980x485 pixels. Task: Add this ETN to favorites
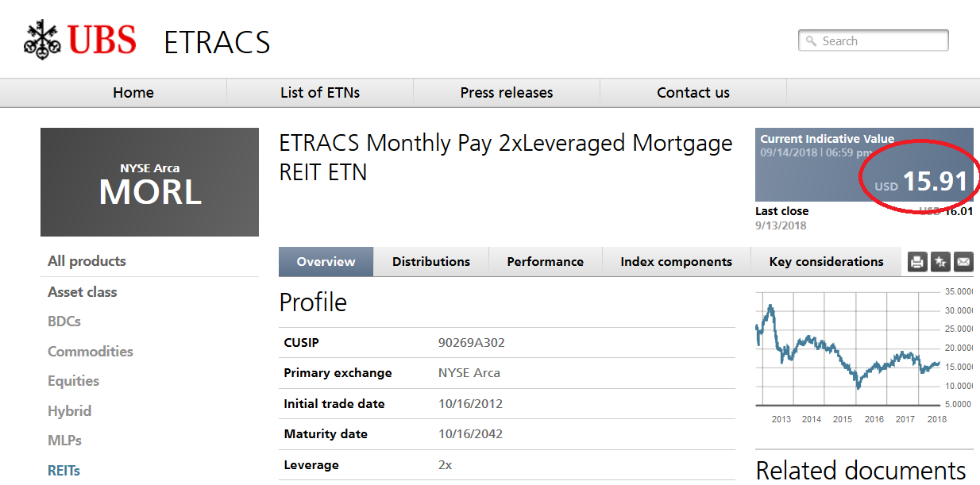click(940, 262)
